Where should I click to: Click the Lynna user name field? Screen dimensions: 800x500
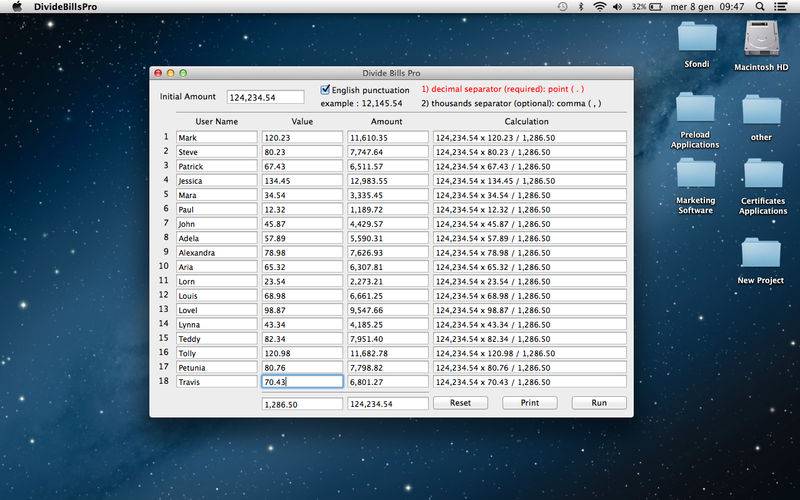[x=217, y=324]
